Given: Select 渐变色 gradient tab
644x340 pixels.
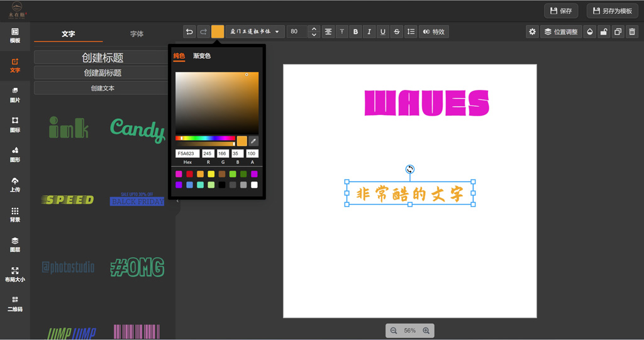Looking at the screenshot, I should [x=202, y=56].
